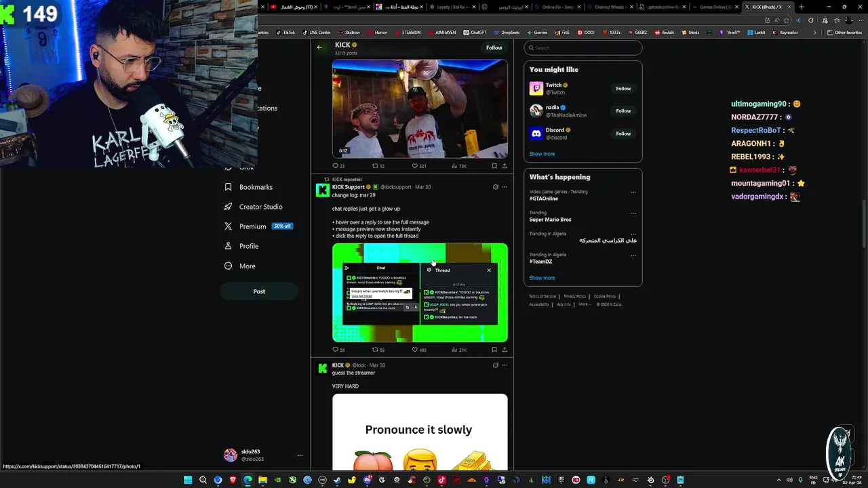
Task: Show more under What's happening
Action: pyautogui.click(x=542, y=278)
